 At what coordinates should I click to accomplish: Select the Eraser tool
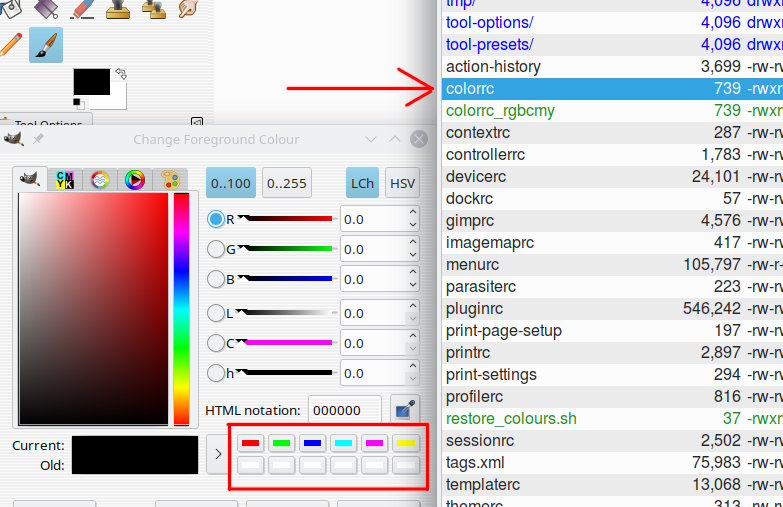(82, 8)
